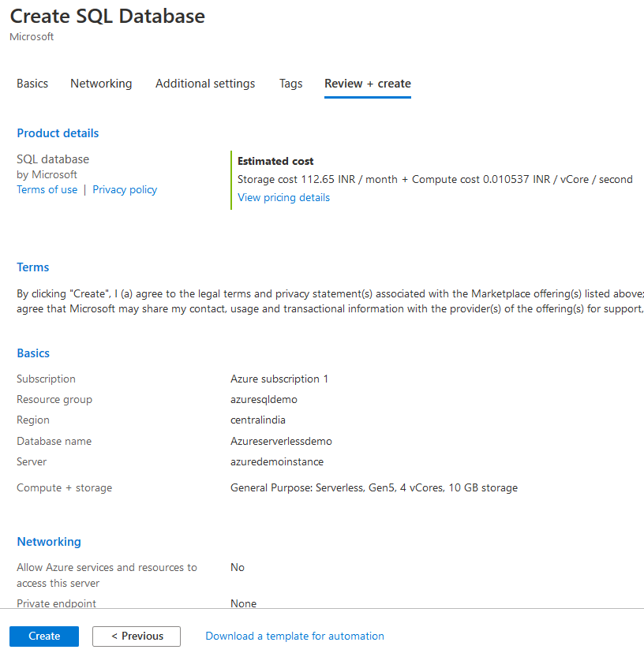Click the azuresqldemo resource group value
Image resolution: width=644 pixels, height=657 pixels.
coord(264,400)
